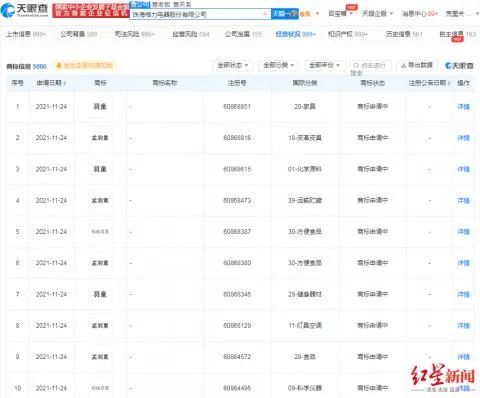The height and width of the screenshot is (398, 480).
Task: Select the 经营状况 tab
Action: (295, 34)
